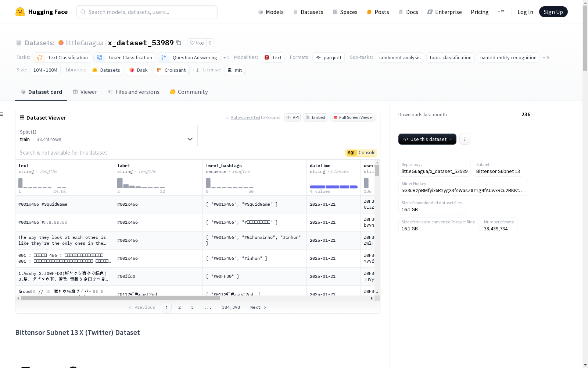The width and height of the screenshot is (588, 368).
Task: Click the sentiment-analysis sub-task tag
Action: tap(400, 57)
